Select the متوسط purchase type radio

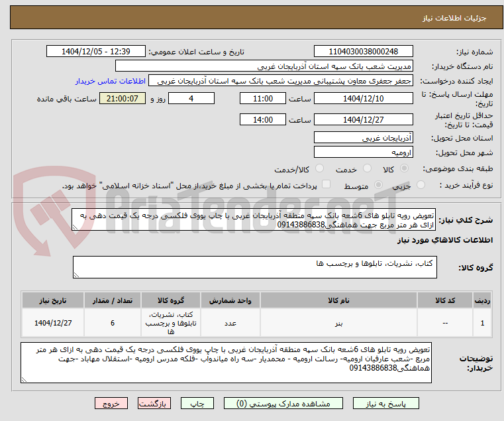pos(379,185)
